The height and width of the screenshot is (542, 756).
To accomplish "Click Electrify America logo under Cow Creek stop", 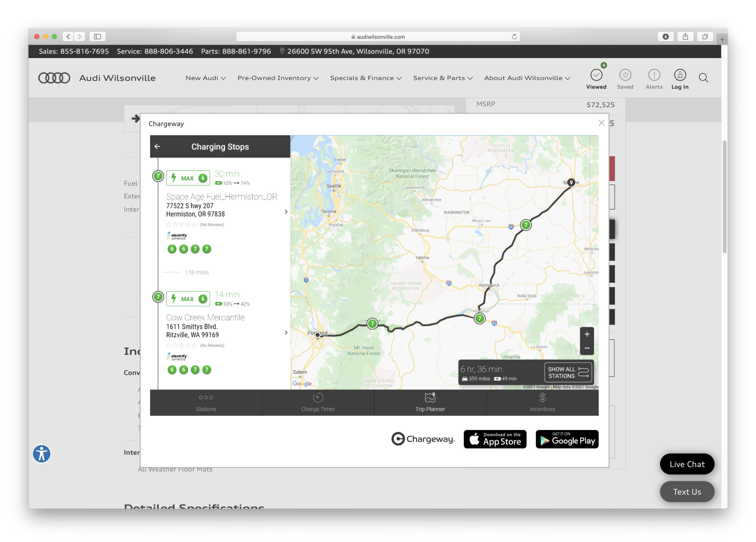I will 177,357.
